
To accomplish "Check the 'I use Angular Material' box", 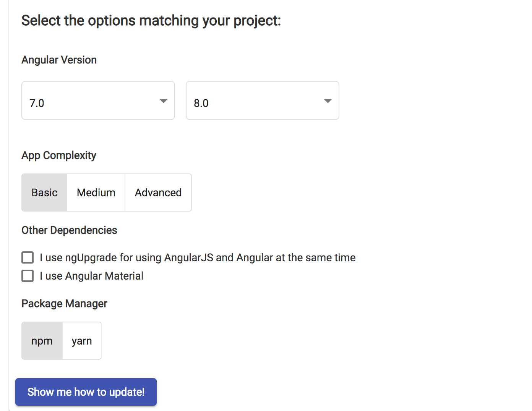I will [27, 275].
